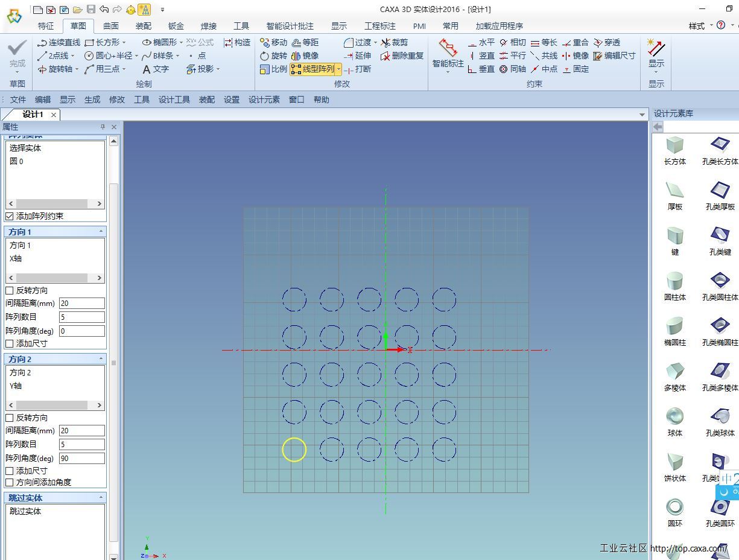The image size is (739, 560).
Task: Enable 反转方向 under 方向 1
Action: tap(10, 290)
